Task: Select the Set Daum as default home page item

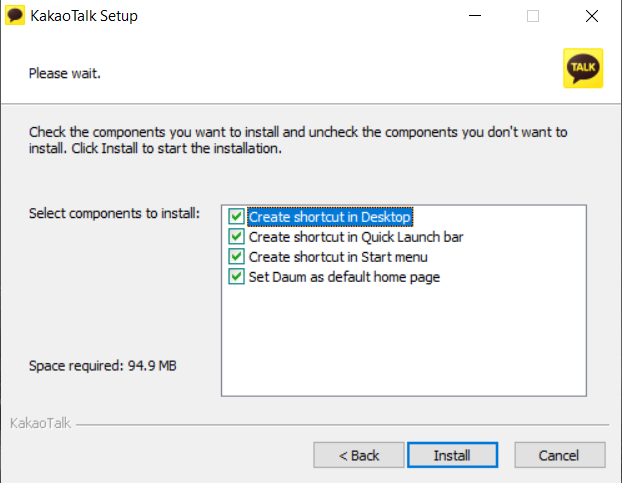Action: pos(344,277)
